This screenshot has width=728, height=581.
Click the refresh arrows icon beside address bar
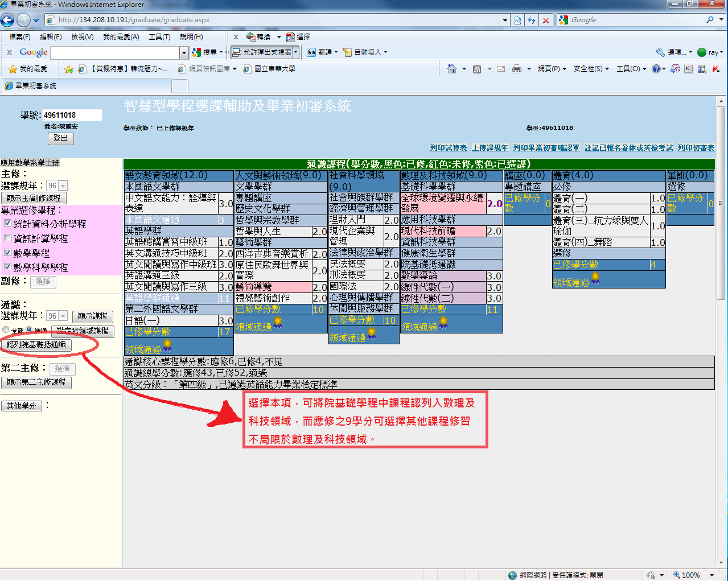pyautogui.click(x=532, y=20)
